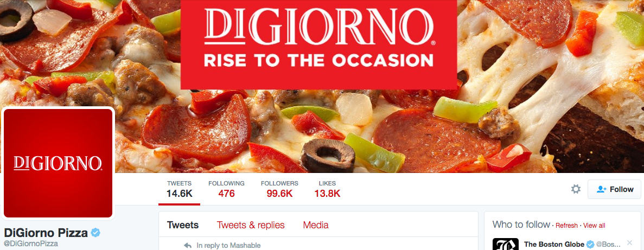Switch to the Media tab
Viewport: 644px width, 250px height.
315,225
